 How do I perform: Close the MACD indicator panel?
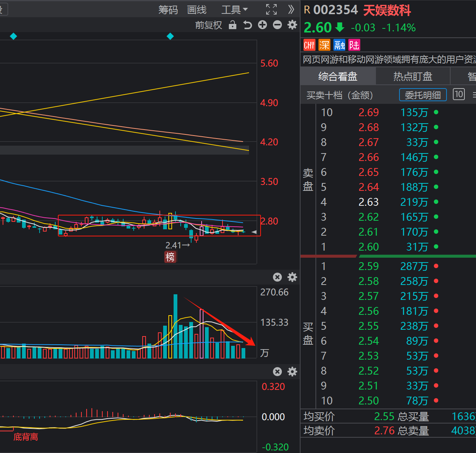click(x=277, y=372)
